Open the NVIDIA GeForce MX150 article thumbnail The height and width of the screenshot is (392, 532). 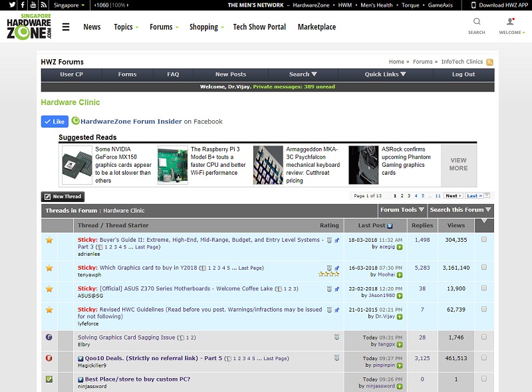point(77,165)
